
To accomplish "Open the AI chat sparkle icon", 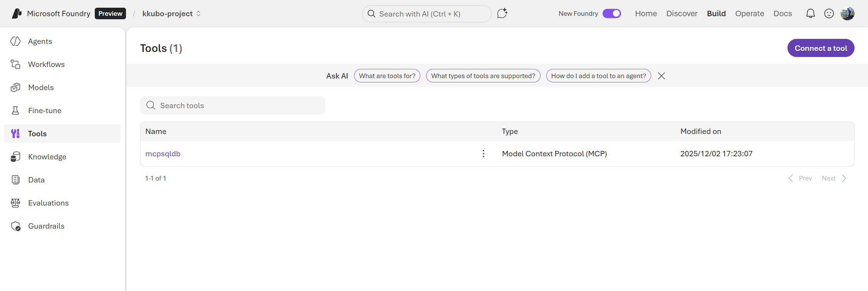I will pos(502,13).
